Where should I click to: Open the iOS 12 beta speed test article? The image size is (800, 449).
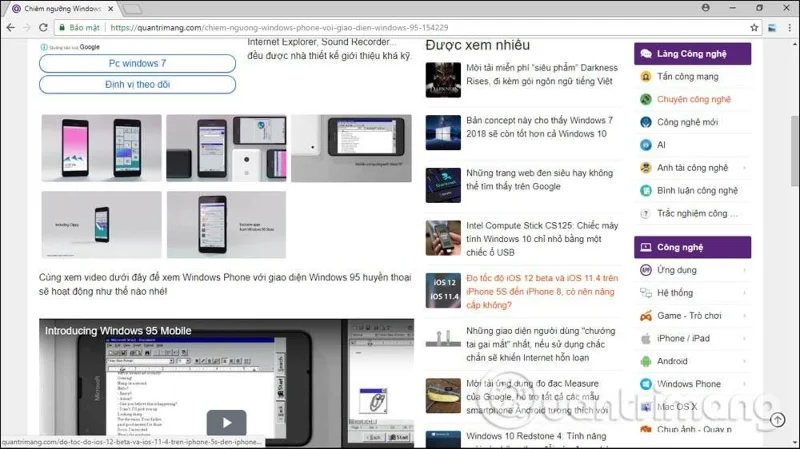click(x=542, y=291)
